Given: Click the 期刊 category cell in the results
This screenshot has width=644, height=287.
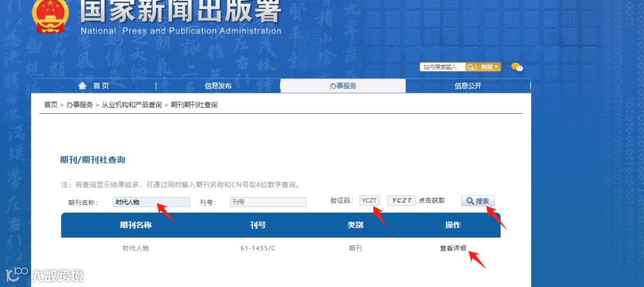Looking at the screenshot, I should (x=355, y=248).
